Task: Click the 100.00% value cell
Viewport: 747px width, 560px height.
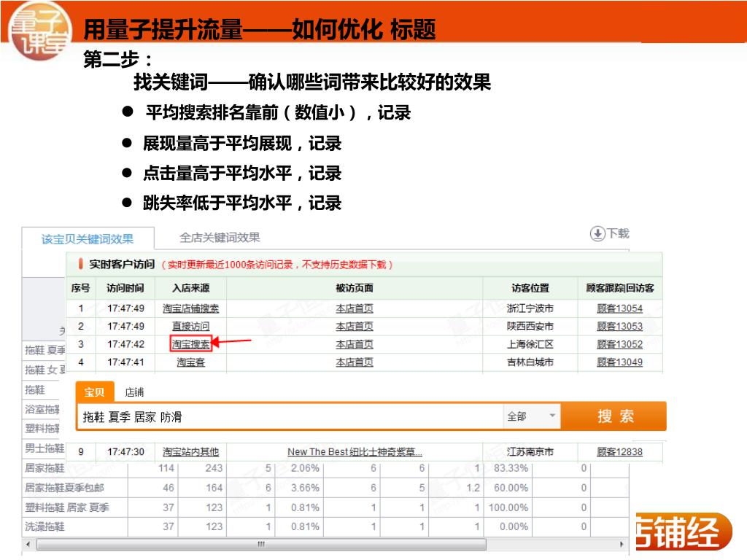Action: 508,507
